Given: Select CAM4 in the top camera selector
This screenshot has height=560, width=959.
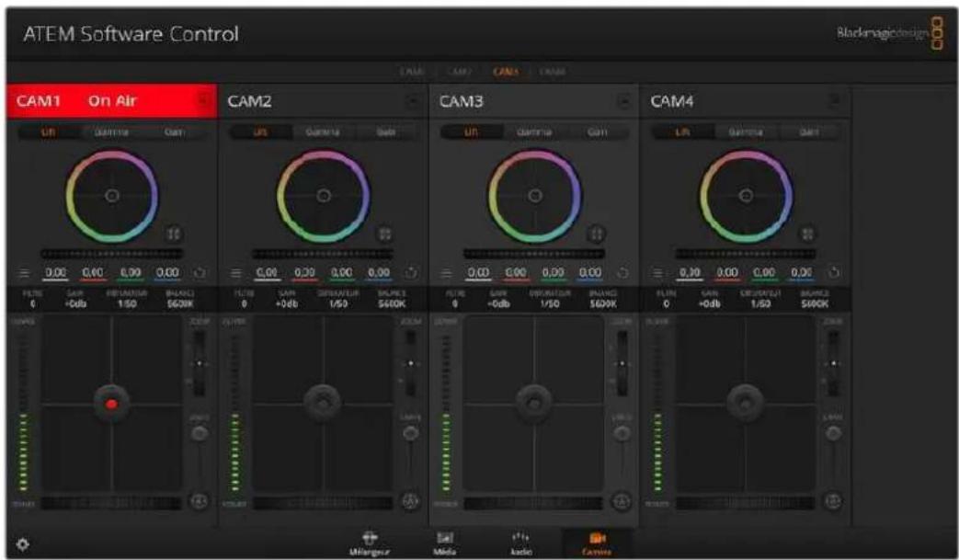Looking at the screenshot, I should point(553,72).
